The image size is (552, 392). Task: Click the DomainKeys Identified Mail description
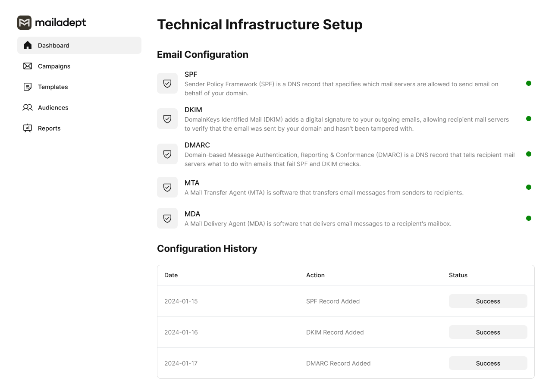point(347,124)
